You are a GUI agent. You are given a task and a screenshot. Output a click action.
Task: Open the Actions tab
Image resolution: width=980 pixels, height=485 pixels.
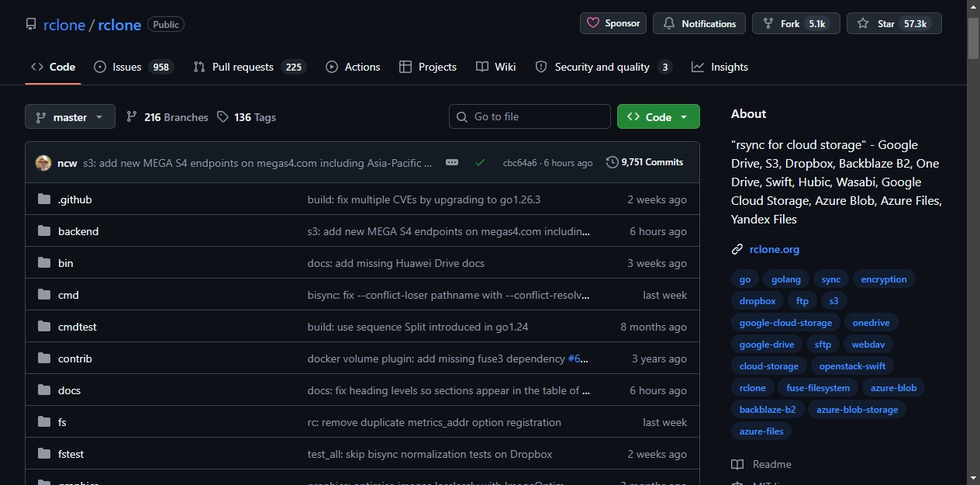353,67
